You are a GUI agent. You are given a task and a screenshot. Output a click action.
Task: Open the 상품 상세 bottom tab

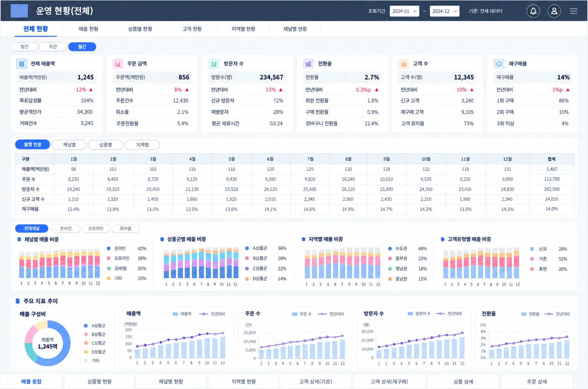[463, 381]
